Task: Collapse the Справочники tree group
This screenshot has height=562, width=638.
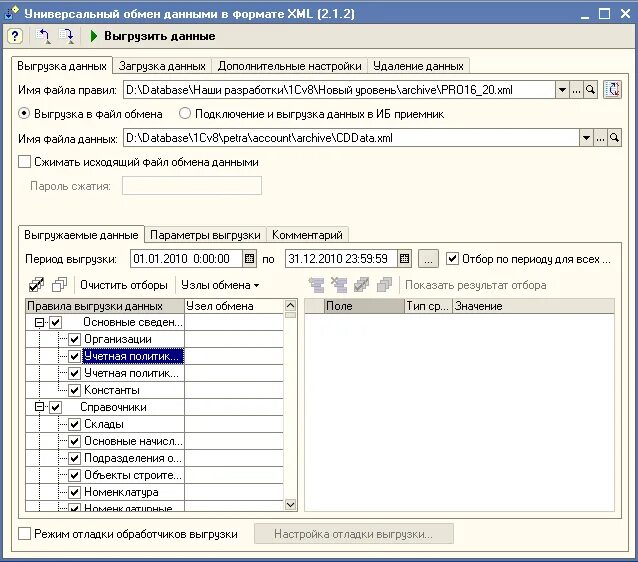Action: 39,407
